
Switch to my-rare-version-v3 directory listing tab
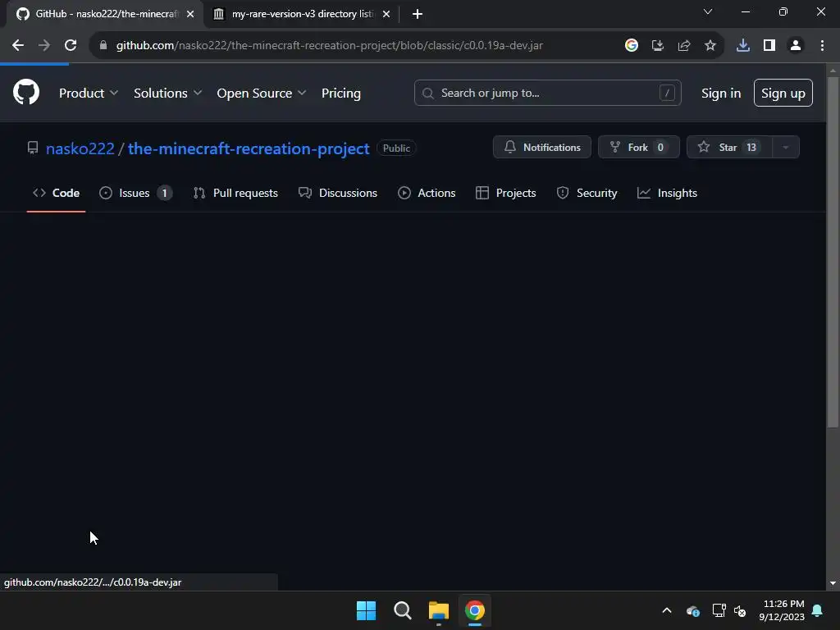tap(302, 14)
